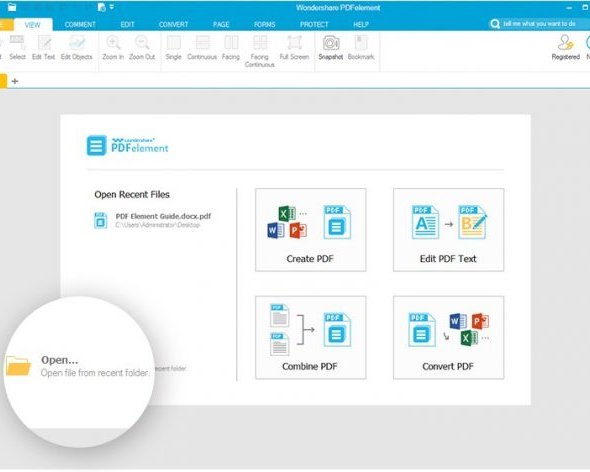Click the Registered user icon

[566, 47]
